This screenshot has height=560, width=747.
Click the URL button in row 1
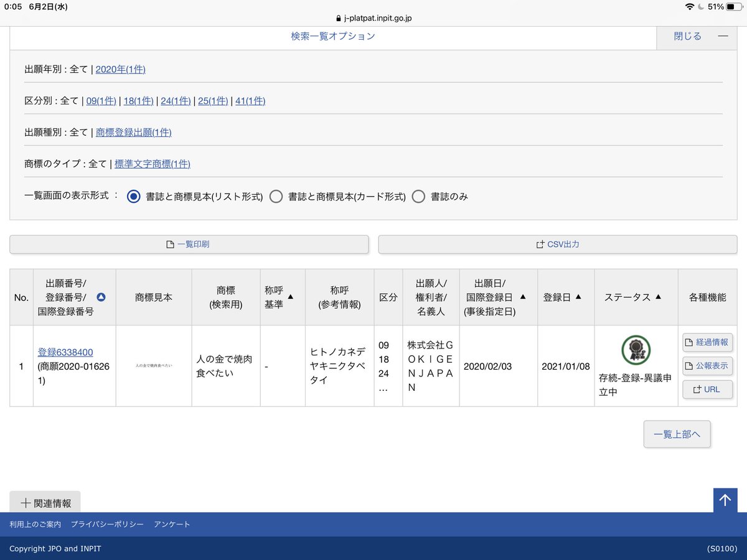point(707,390)
